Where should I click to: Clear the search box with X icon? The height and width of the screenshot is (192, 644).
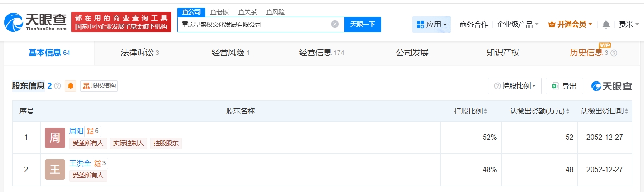click(334, 25)
